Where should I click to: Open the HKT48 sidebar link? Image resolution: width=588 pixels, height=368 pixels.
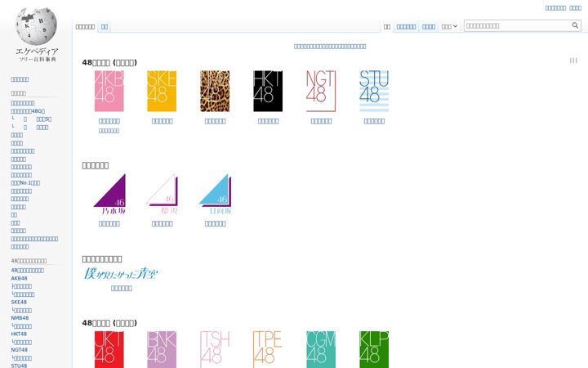(19, 334)
